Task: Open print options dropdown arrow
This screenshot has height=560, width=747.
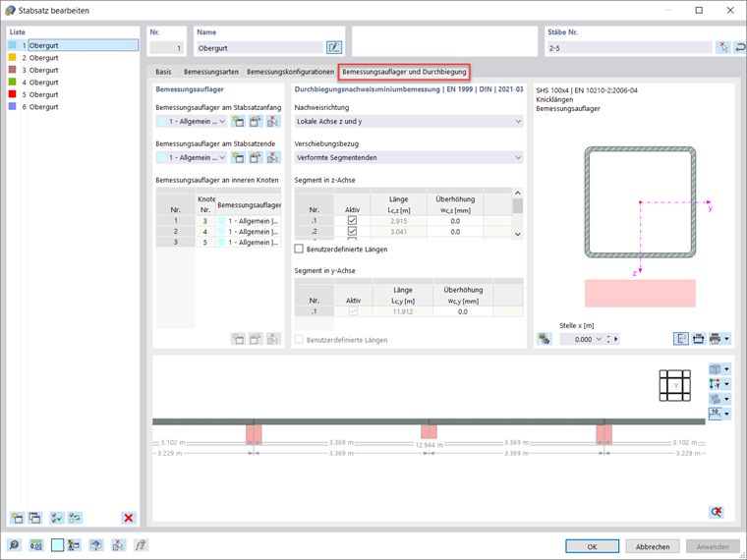Action: click(x=726, y=339)
